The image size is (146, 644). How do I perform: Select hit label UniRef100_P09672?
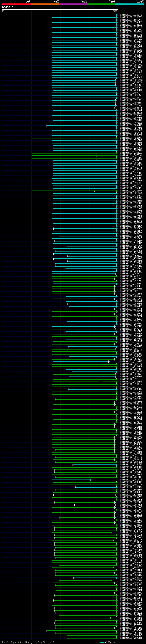coord(131,75)
